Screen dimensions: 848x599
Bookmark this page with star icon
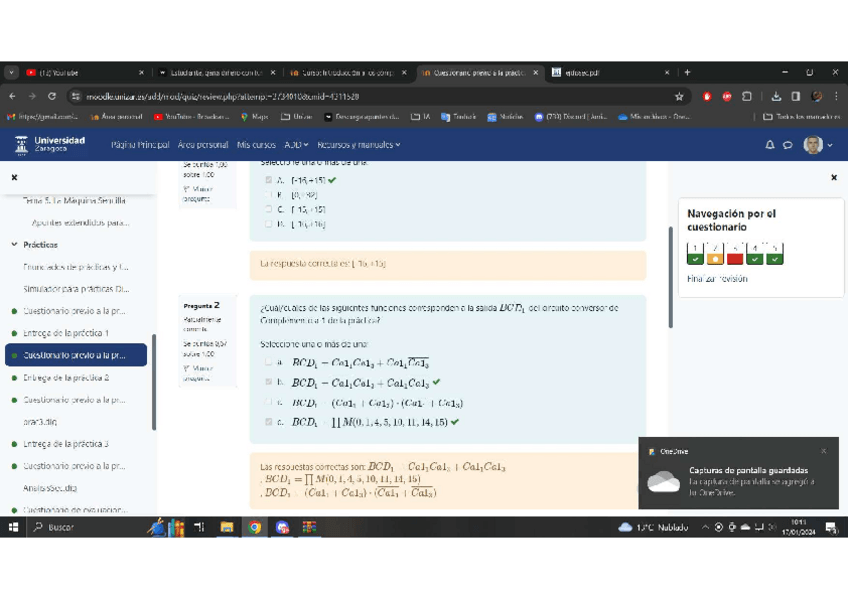click(679, 96)
